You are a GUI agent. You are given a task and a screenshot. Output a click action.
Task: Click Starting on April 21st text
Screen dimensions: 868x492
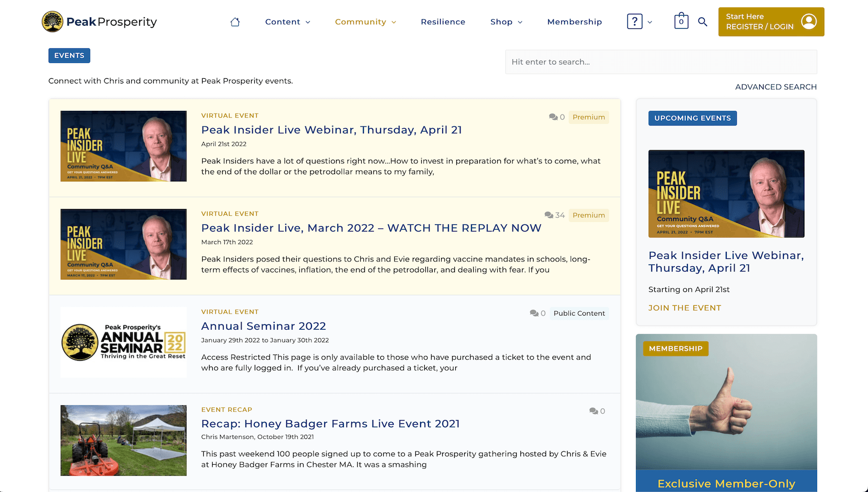pos(689,289)
